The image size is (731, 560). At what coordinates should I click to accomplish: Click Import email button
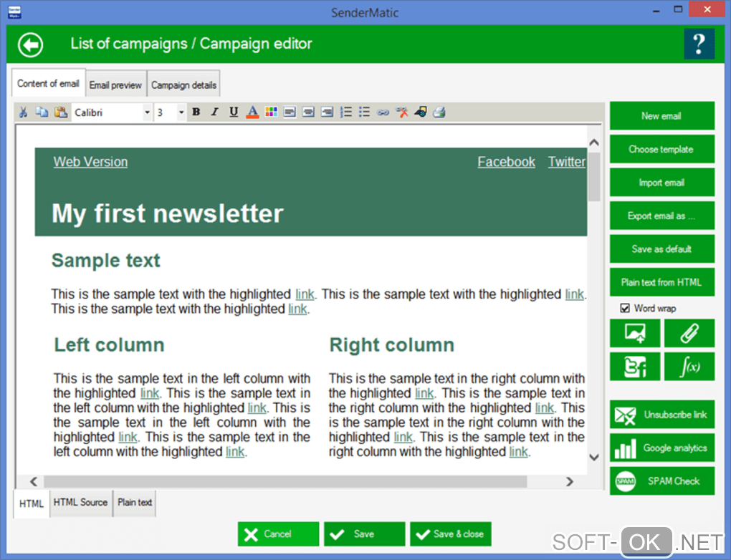[x=662, y=182]
